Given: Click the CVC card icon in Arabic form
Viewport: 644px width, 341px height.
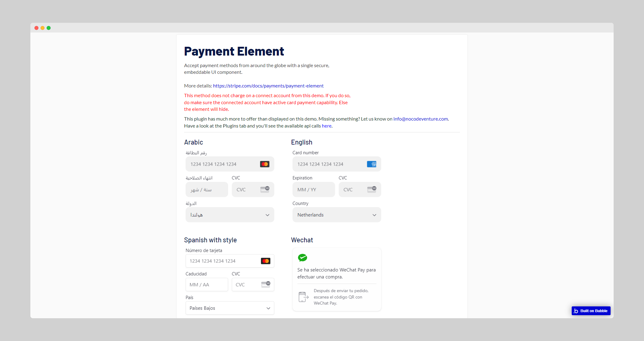Looking at the screenshot, I should (265, 189).
